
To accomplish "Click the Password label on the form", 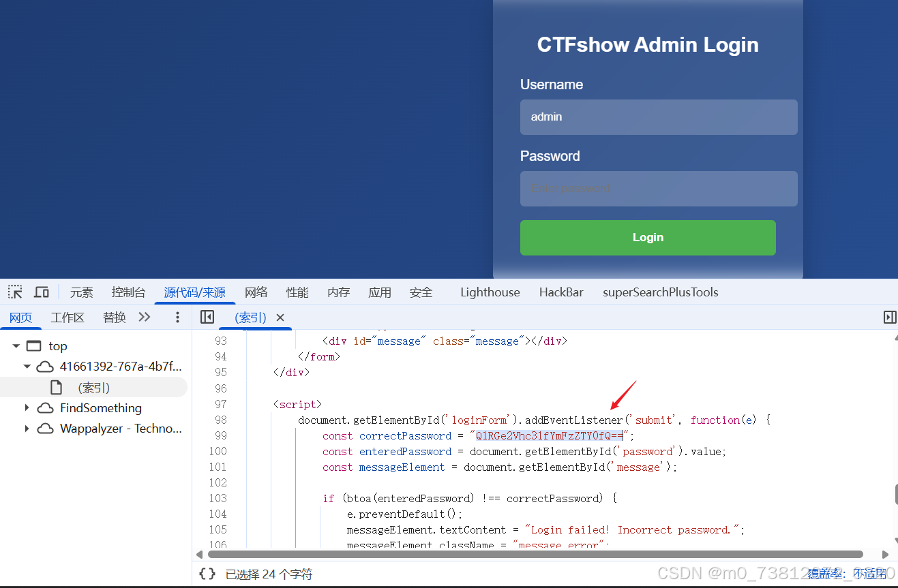I will click(550, 156).
